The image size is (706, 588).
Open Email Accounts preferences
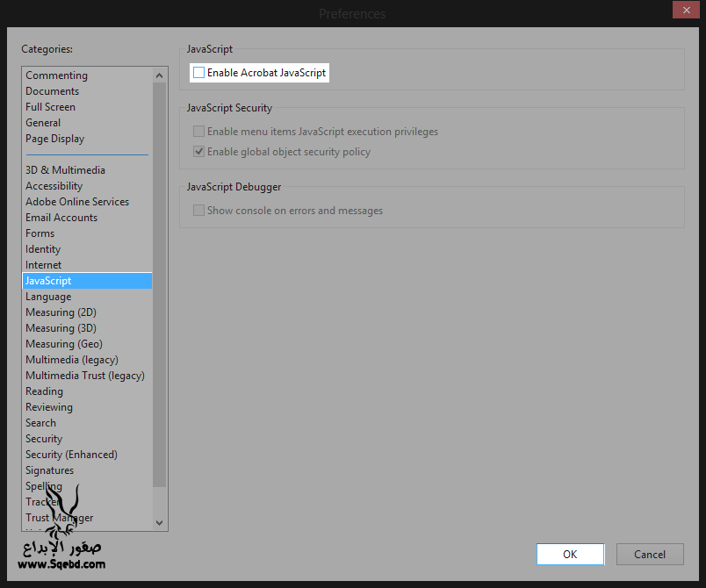click(61, 218)
